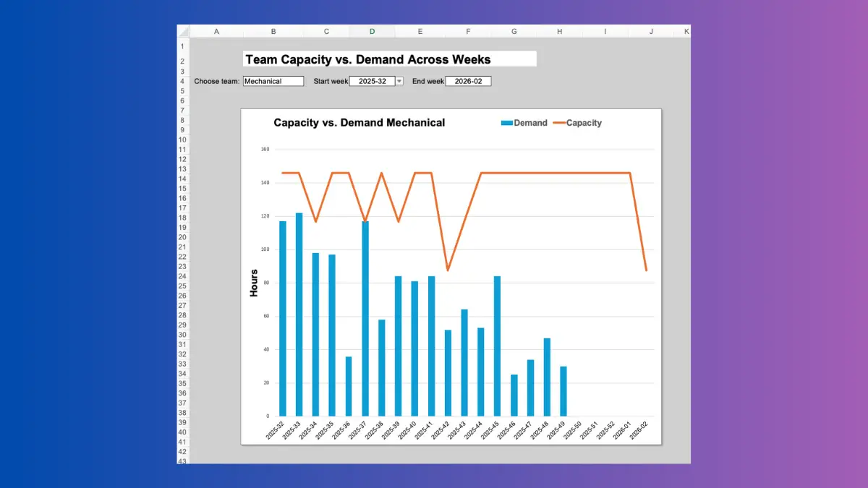The image size is (868, 488).
Task: Select the Hours vertical axis title
Action: click(254, 283)
